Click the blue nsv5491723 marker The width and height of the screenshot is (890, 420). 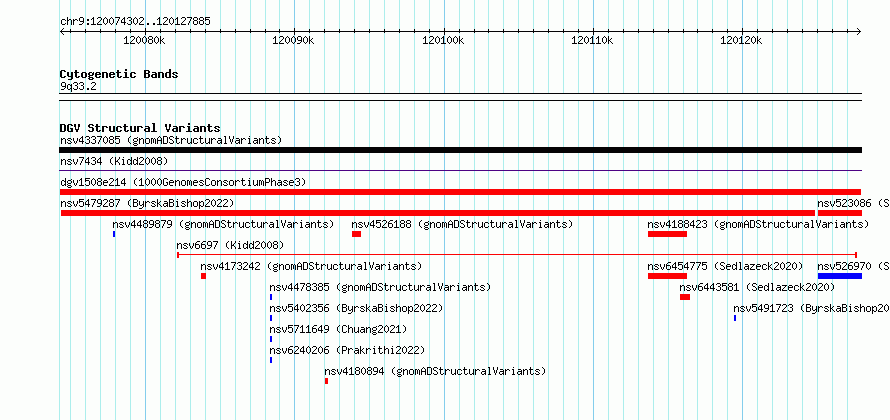tap(735, 318)
